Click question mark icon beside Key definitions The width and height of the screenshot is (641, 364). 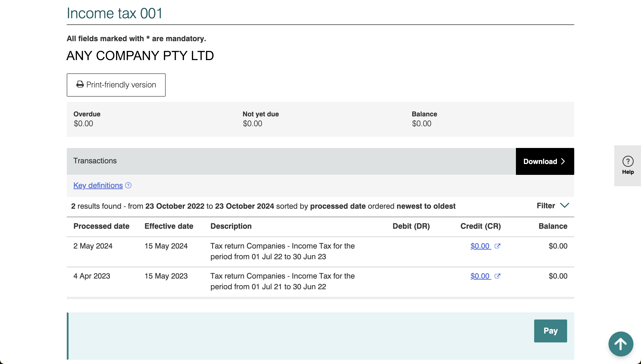point(128,185)
